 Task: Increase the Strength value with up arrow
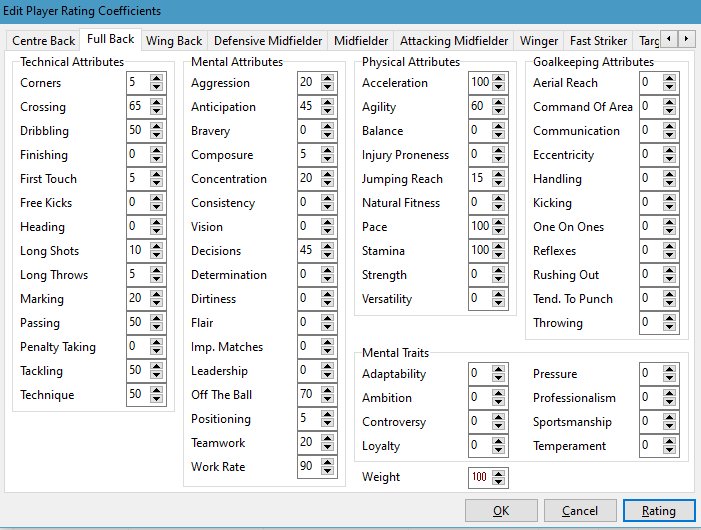pos(498,270)
